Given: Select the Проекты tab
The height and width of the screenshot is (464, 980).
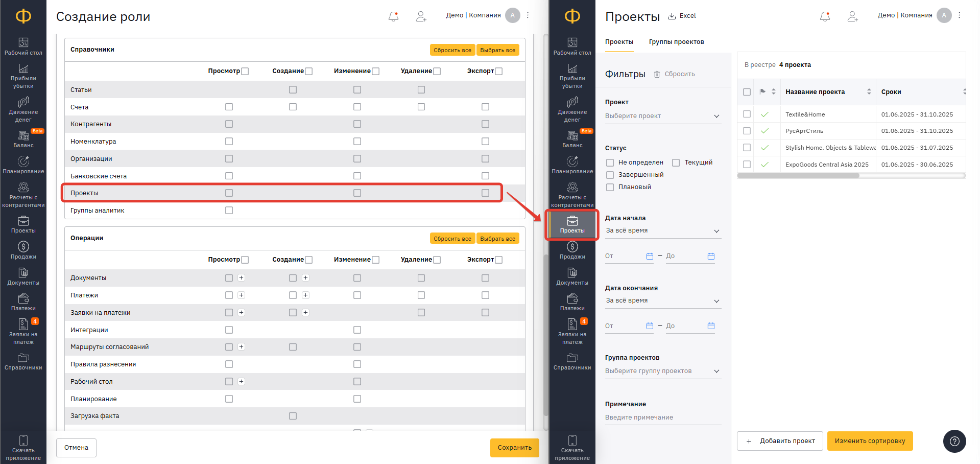Looking at the screenshot, I should point(619,42).
